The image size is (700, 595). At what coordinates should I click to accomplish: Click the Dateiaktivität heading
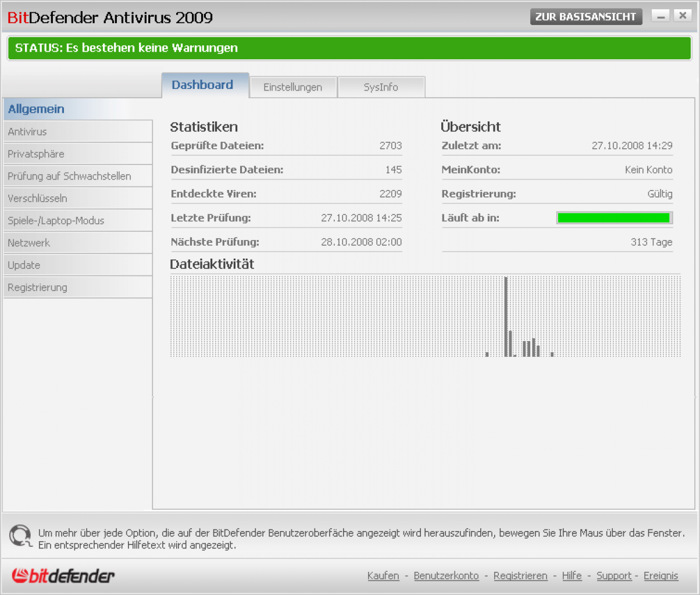point(212,264)
